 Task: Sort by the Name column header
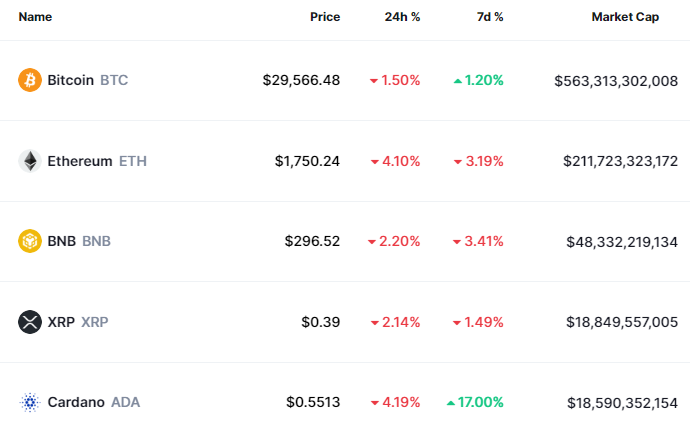(x=35, y=17)
